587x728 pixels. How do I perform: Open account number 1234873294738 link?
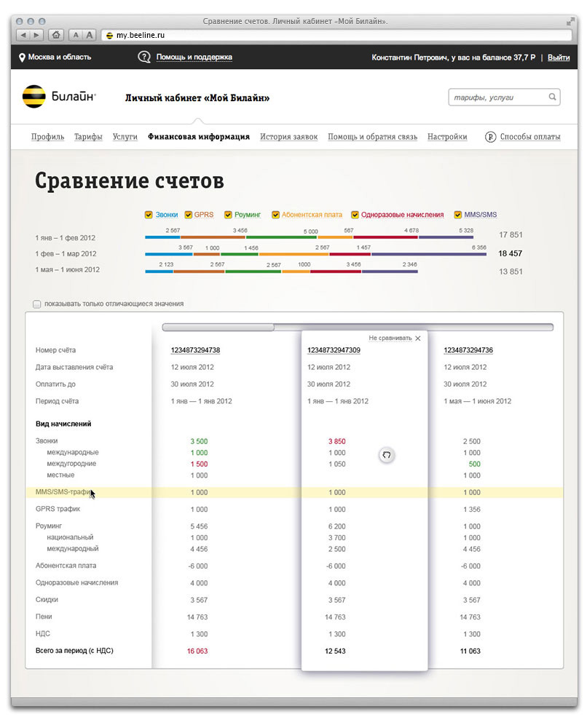pos(195,350)
